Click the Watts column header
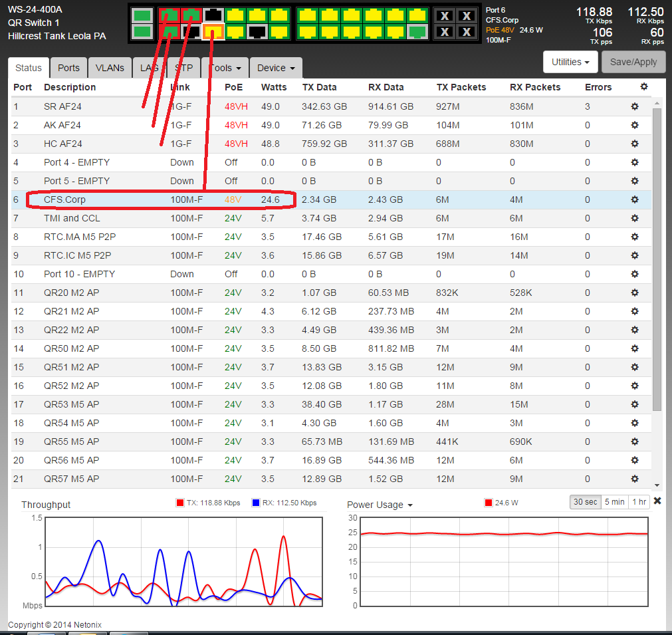This screenshot has height=635, width=672. (274, 87)
